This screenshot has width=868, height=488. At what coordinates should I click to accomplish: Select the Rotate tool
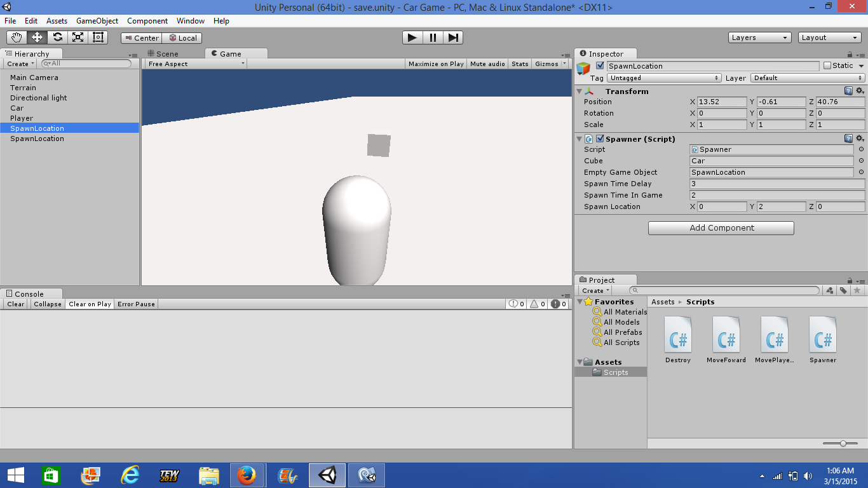[x=57, y=37]
